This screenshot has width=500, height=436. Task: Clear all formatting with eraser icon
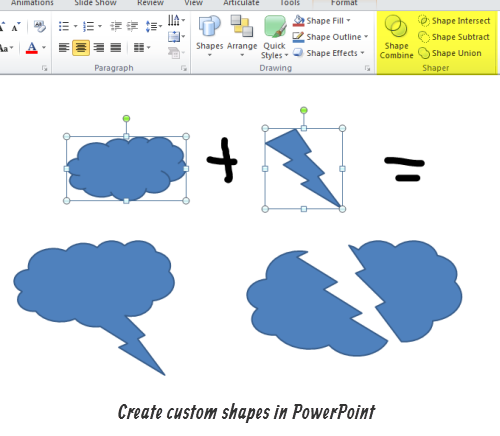tap(40, 26)
